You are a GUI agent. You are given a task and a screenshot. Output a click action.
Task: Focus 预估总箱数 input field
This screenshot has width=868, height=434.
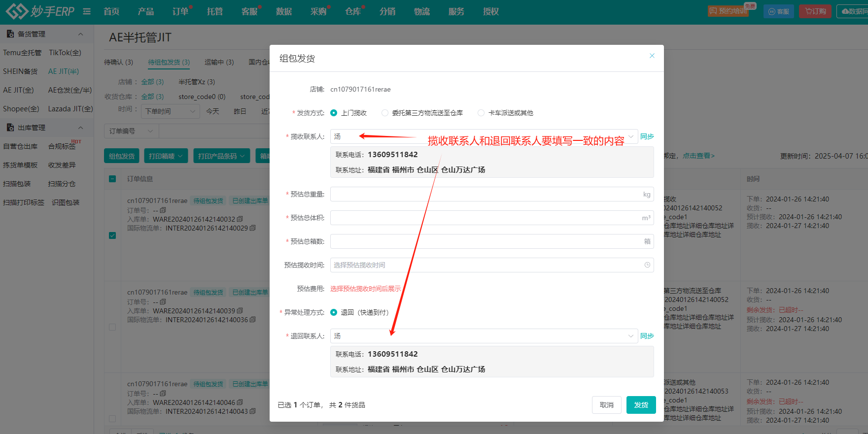(492, 241)
